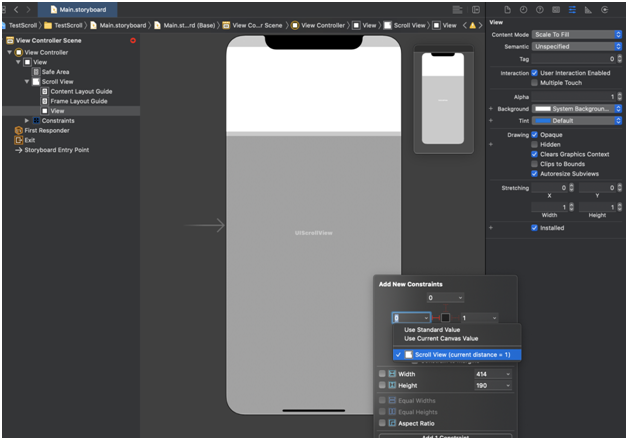Open the Background color dropdown
628x440 pixels.
click(577, 109)
